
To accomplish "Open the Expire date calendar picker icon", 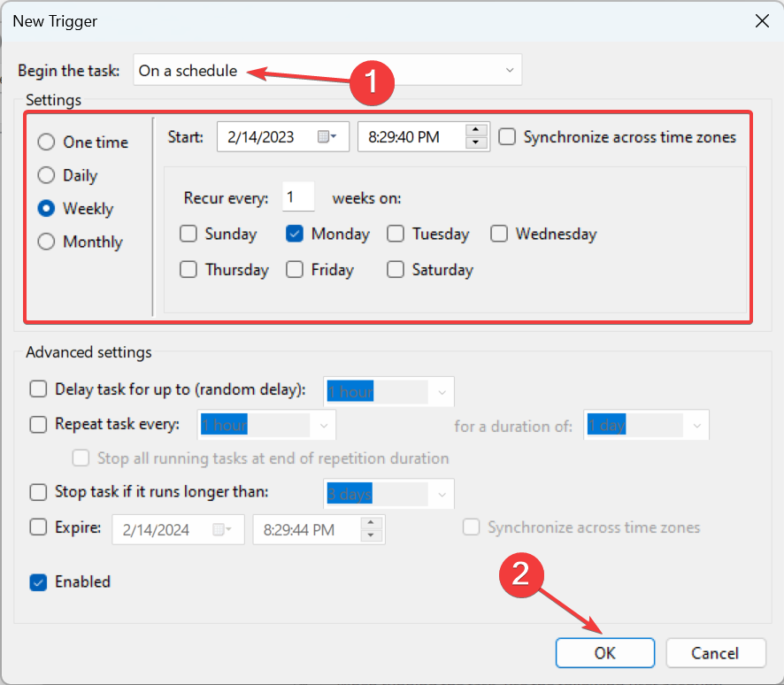I will [x=222, y=529].
